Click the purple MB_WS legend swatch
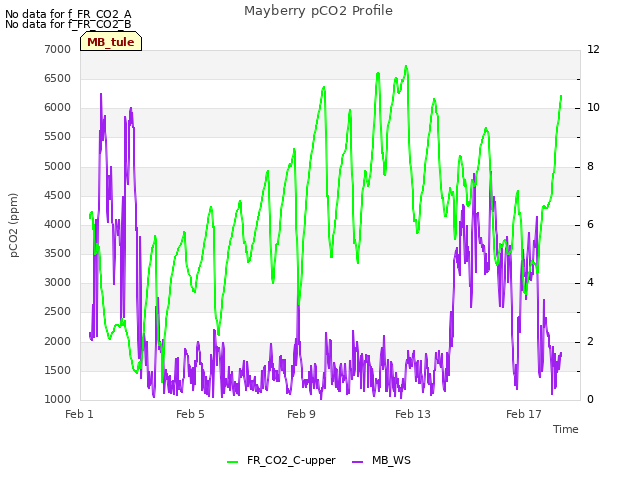This screenshot has height=480, width=640. point(357,462)
